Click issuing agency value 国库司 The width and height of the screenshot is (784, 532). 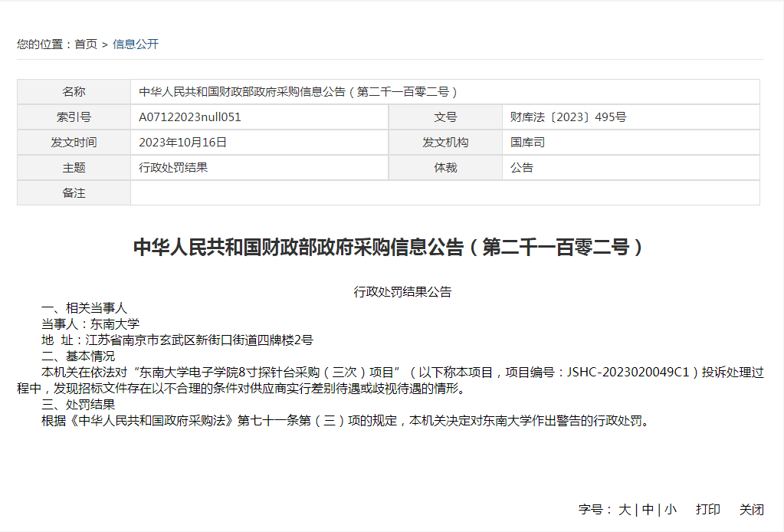[527, 143]
